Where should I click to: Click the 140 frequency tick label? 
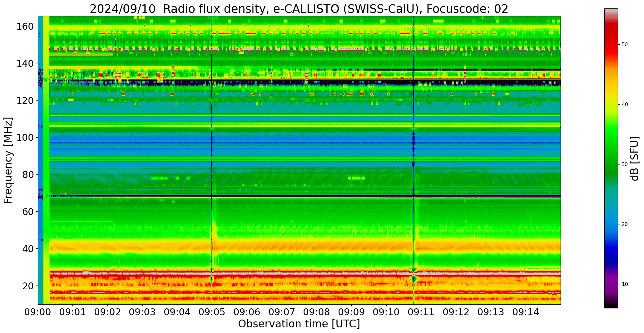25,64
